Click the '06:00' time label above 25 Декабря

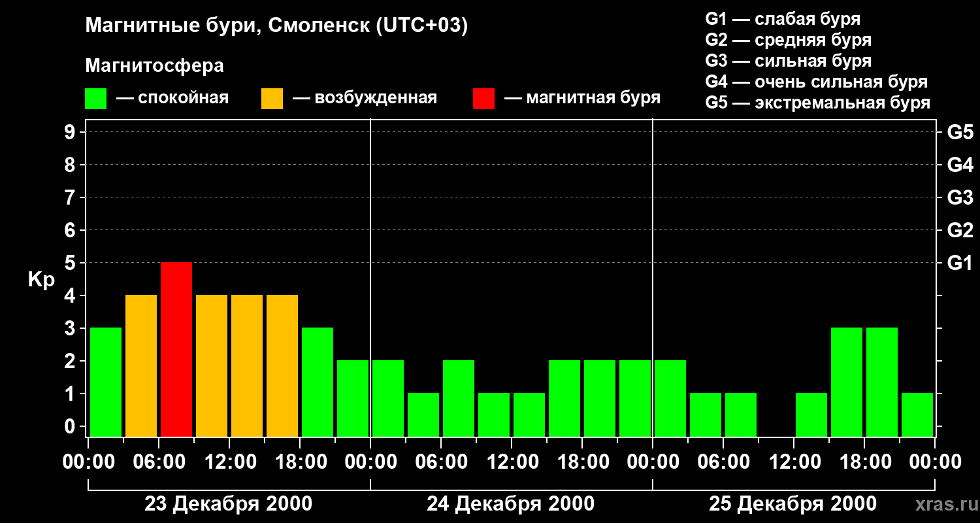point(723,462)
